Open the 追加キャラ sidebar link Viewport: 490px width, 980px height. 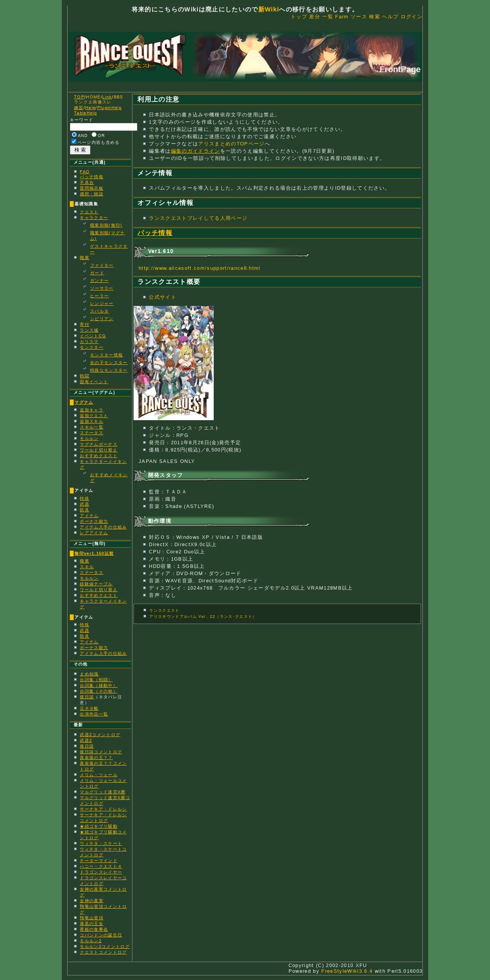click(92, 410)
